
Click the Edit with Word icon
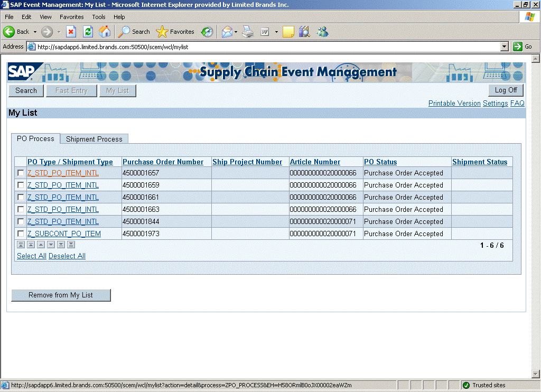265,32
